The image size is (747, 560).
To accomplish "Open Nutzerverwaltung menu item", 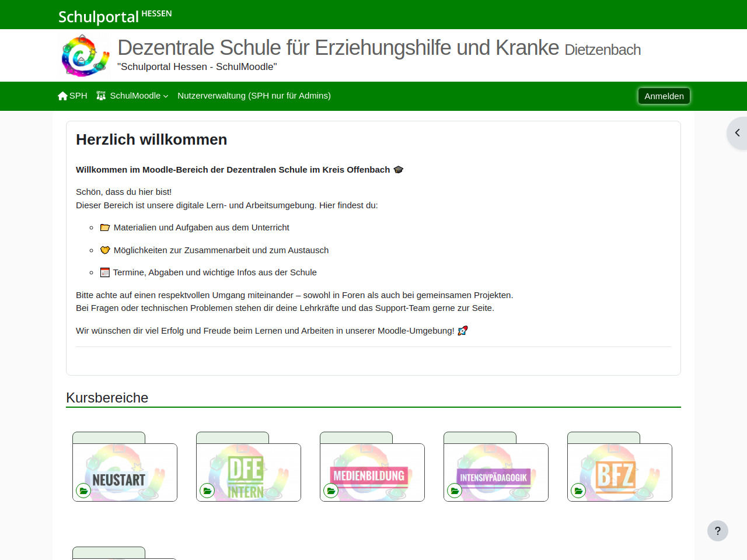I will [254, 96].
